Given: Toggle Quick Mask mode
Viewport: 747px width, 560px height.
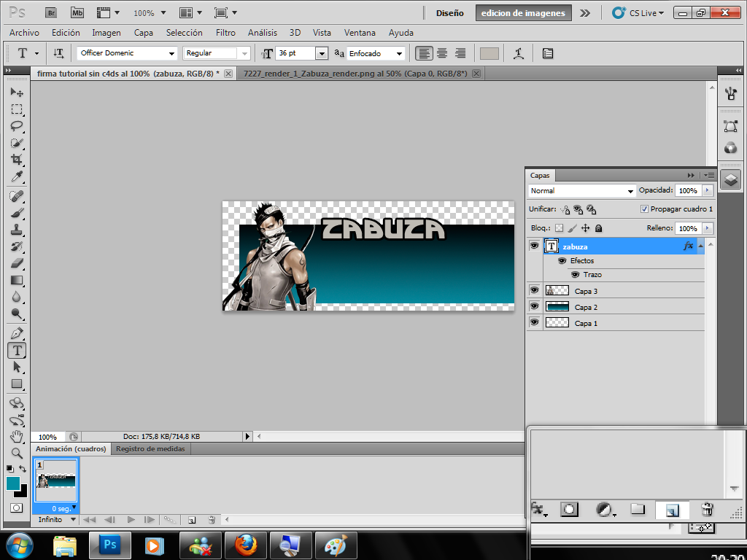Looking at the screenshot, I should [x=16, y=507].
